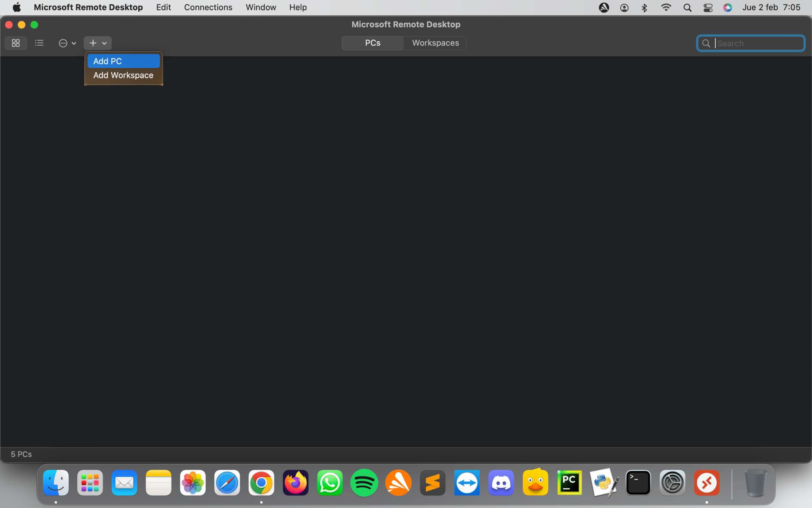Open Finder from the Dock

(x=56, y=483)
